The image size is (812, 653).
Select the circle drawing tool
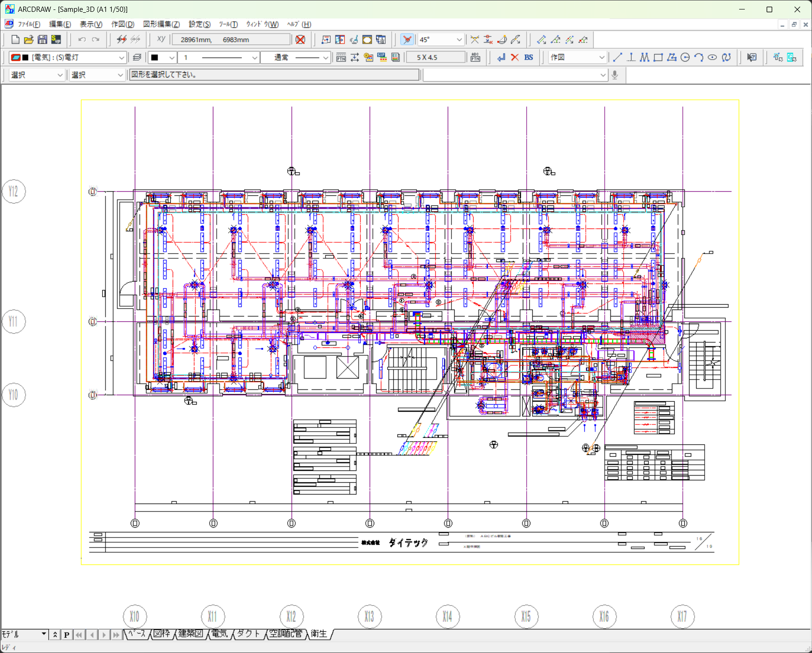[x=685, y=58]
